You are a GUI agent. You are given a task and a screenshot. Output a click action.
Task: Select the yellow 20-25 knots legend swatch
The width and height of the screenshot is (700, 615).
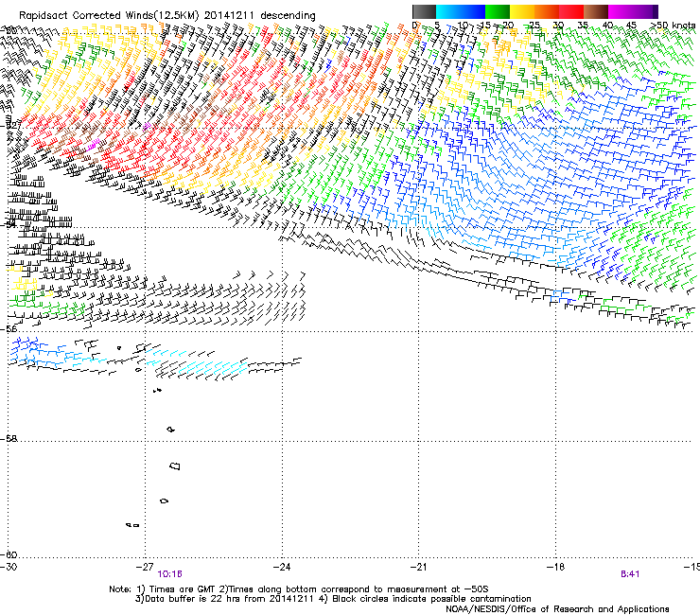click(x=522, y=11)
